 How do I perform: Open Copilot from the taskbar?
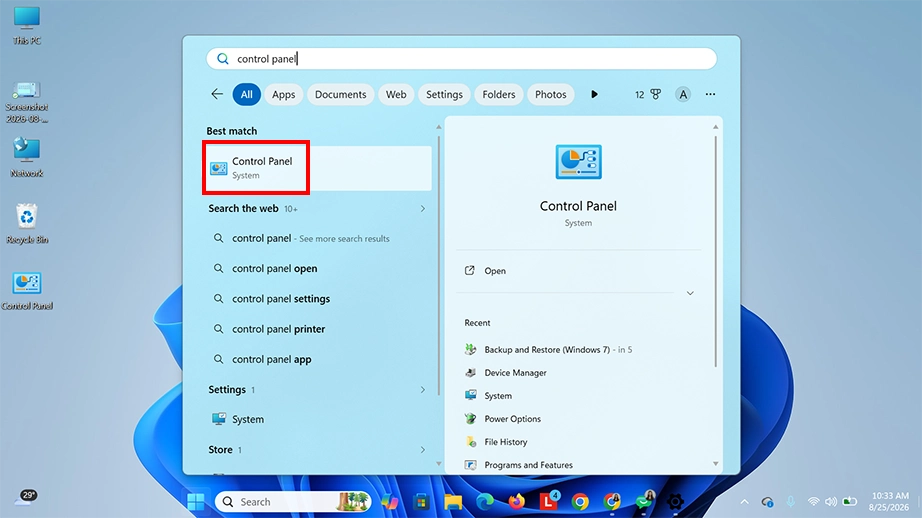click(x=389, y=502)
